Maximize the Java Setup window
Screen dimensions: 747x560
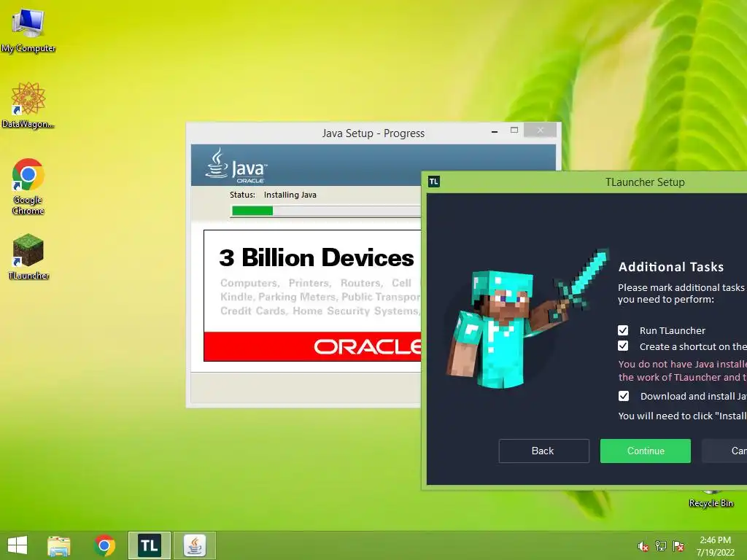[x=514, y=130]
